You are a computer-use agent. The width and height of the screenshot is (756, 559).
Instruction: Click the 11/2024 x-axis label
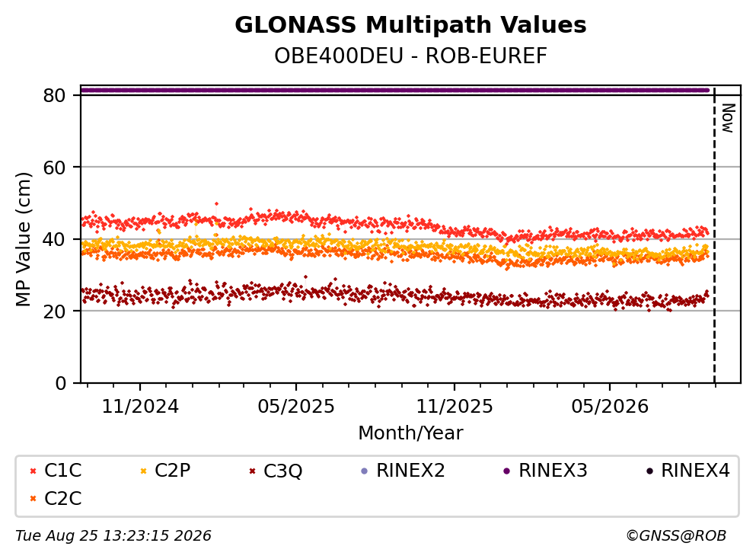(x=140, y=407)
